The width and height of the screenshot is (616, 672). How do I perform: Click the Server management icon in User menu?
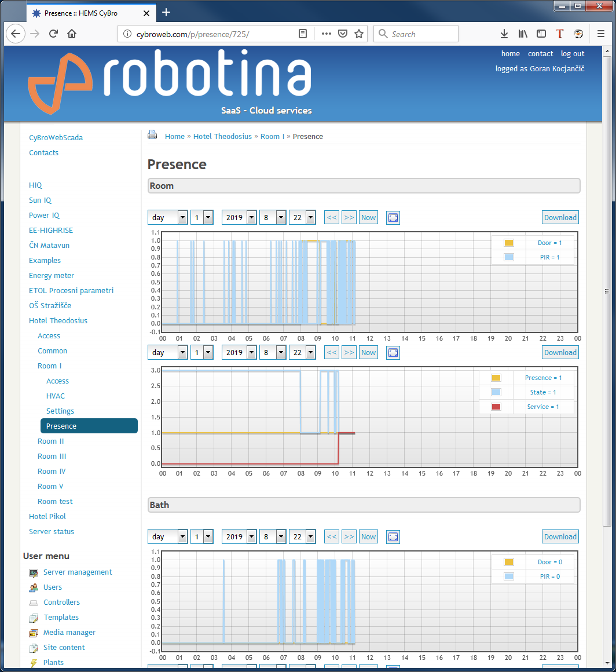(34, 572)
